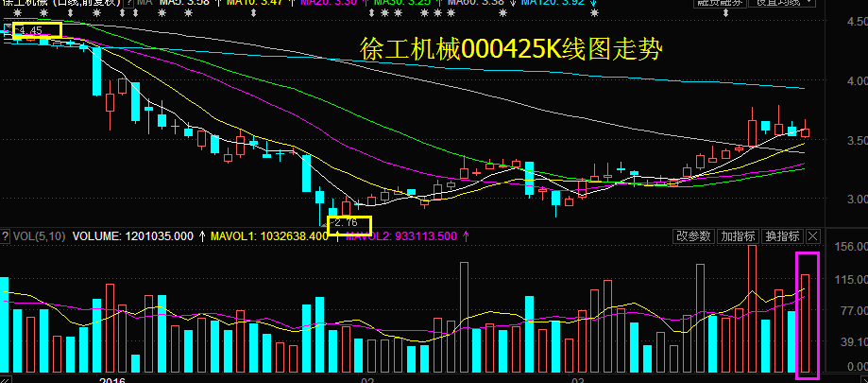Select the latest red candlestick at far right
Image resolution: width=868 pixels, height=383 pixels.
point(806,131)
